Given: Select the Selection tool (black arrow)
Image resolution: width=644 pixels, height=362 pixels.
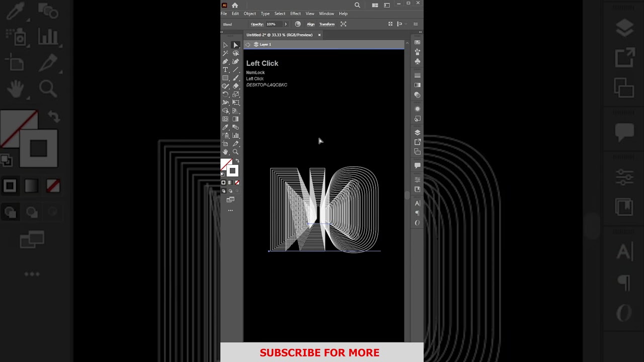Looking at the screenshot, I should 225,45.
